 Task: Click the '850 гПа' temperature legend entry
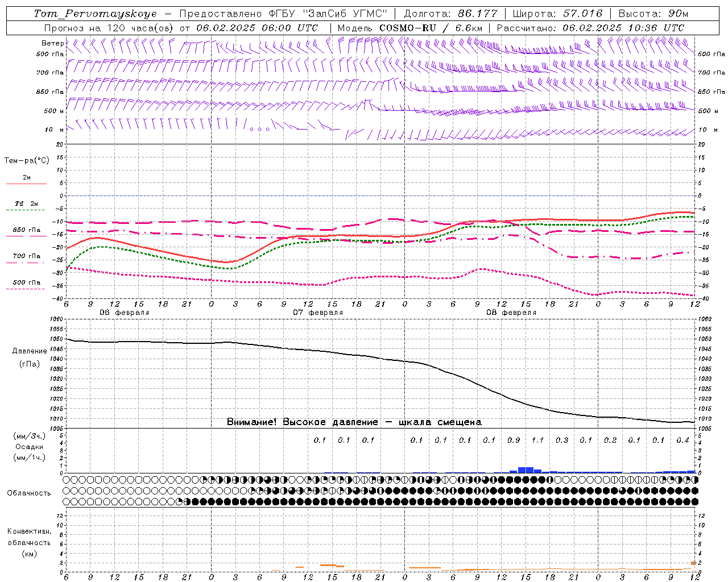(x=27, y=230)
